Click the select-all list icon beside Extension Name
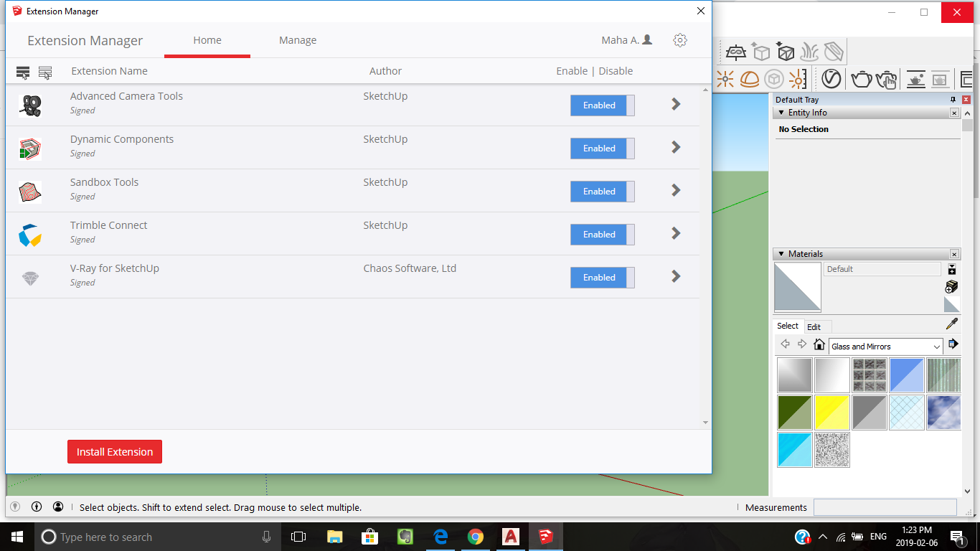The height and width of the screenshot is (551, 980). pos(23,72)
